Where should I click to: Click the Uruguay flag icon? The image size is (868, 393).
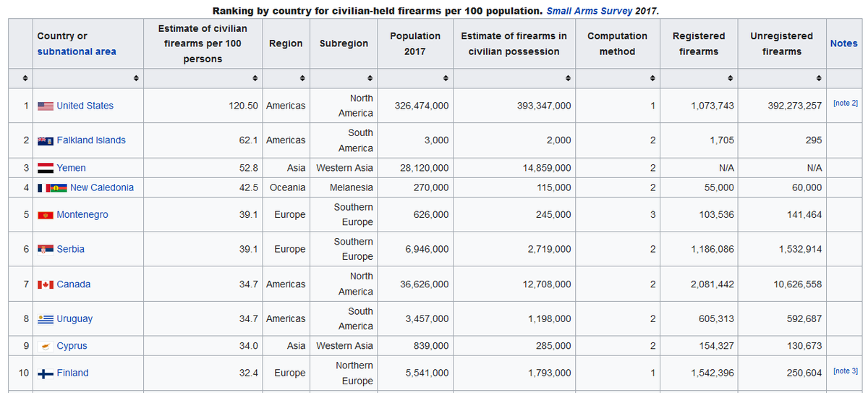coord(45,319)
